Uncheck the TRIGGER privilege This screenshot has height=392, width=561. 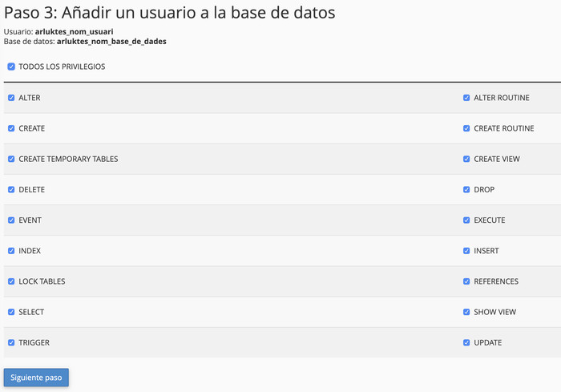[x=11, y=342]
